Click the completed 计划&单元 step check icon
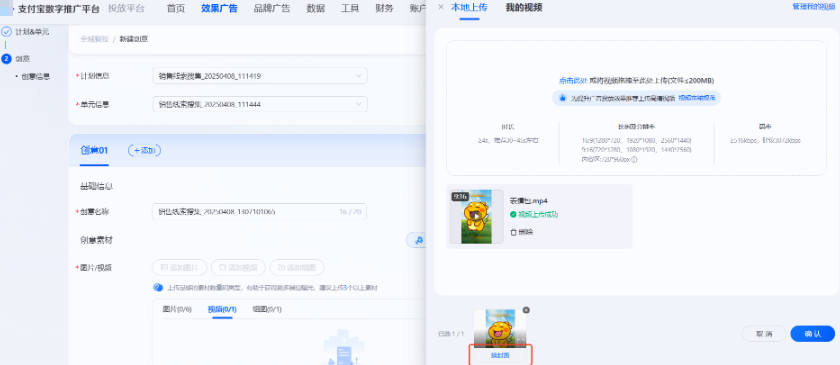The height and width of the screenshot is (365, 840). [7, 32]
